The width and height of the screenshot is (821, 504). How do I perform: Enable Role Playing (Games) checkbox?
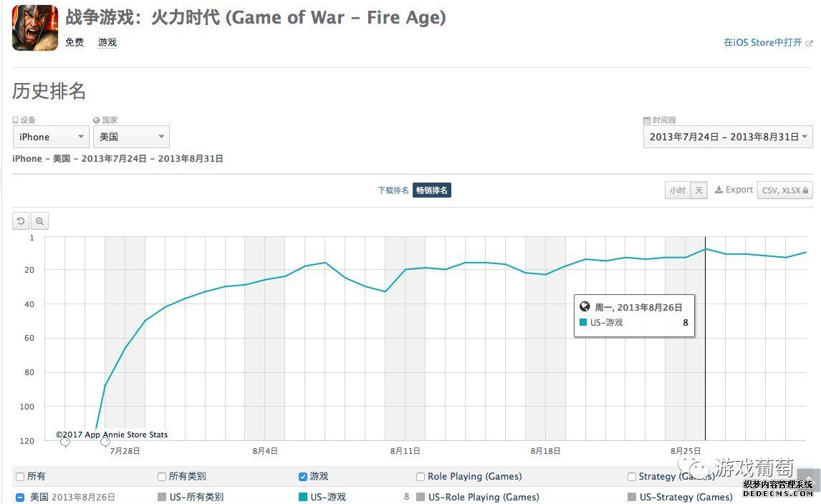click(x=421, y=476)
